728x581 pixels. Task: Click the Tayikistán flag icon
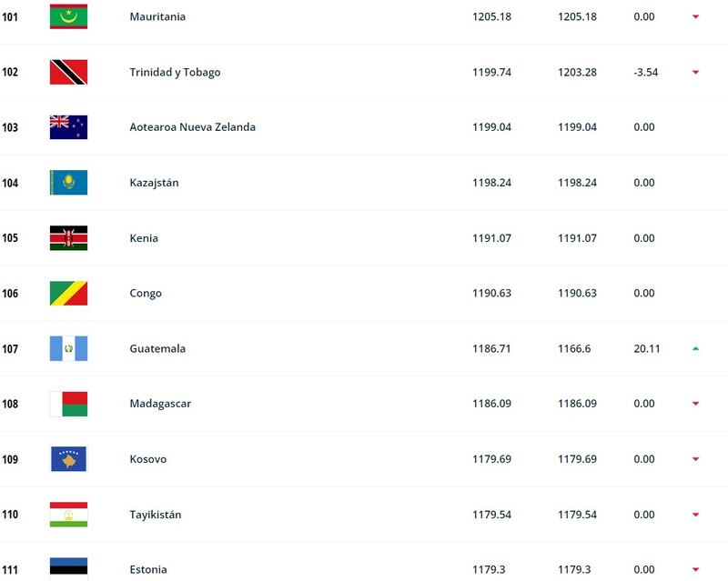pyautogui.click(x=68, y=515)
